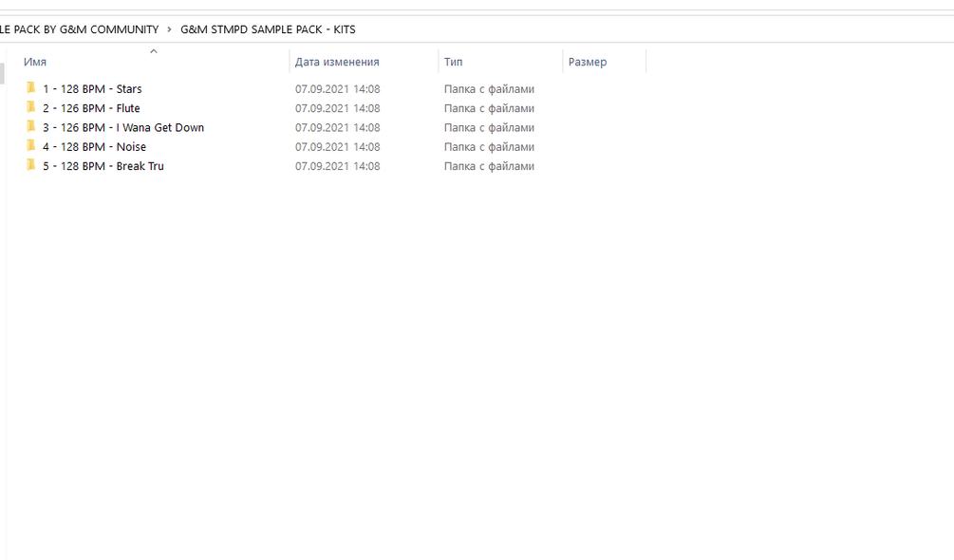The height and width of the screenshot is (560, 954).
Task: Select the '1 - 128 BPM - Stars' name
Action: pyautogui.click(x=92, y=89)
